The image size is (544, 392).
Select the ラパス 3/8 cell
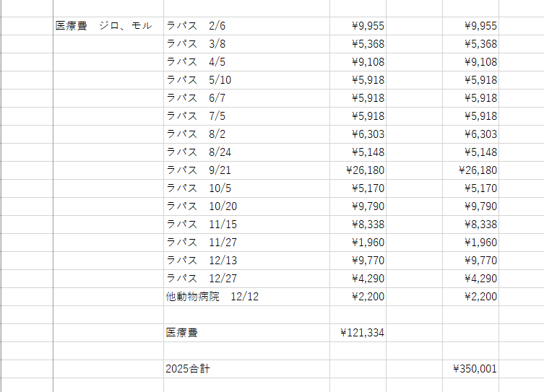point(246,44)
